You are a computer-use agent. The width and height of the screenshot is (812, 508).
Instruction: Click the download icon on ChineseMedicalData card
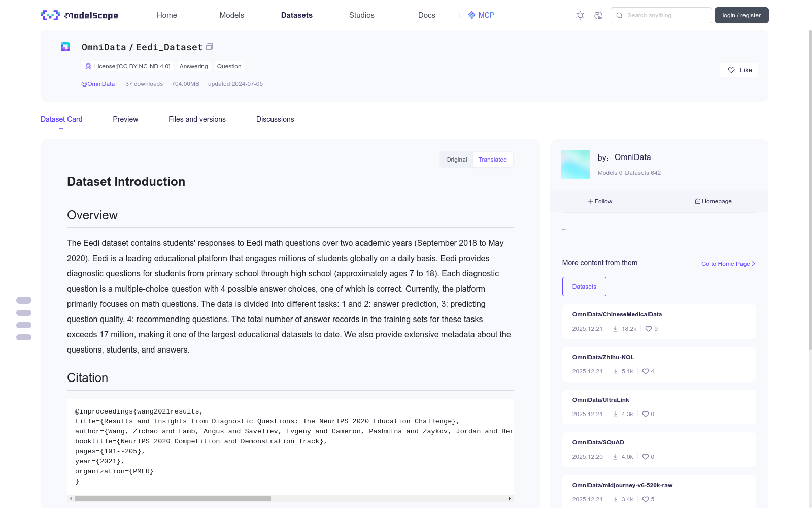616,329
